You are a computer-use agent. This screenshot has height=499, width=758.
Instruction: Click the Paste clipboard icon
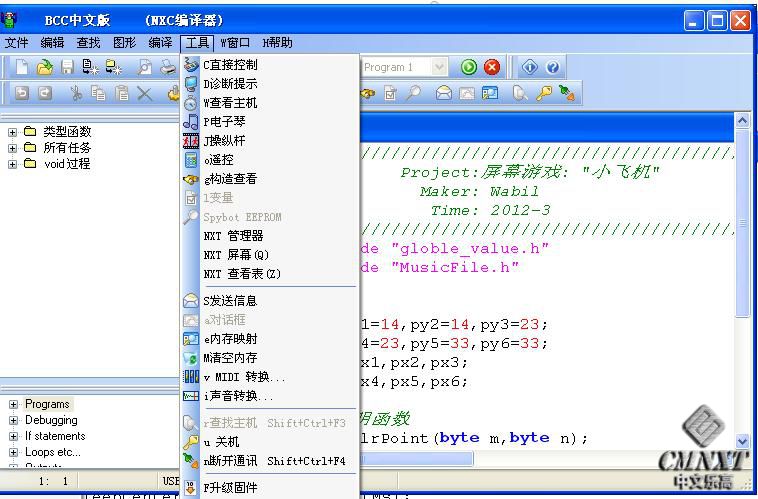pos(122,93)
